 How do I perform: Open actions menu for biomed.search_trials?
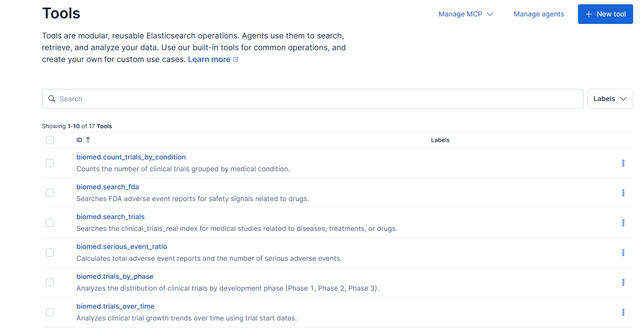tap(623, 223)
